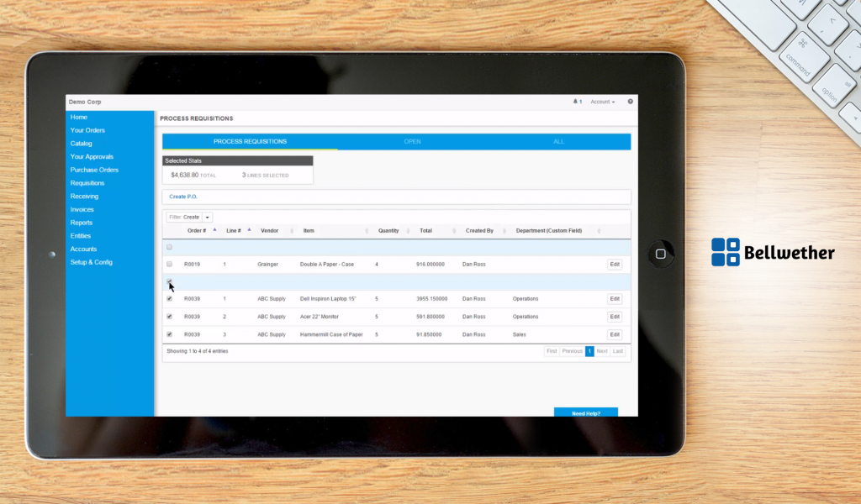Check the R0019 row checkbox
This screenshot has height=504, width=861.
pos(169,264)
